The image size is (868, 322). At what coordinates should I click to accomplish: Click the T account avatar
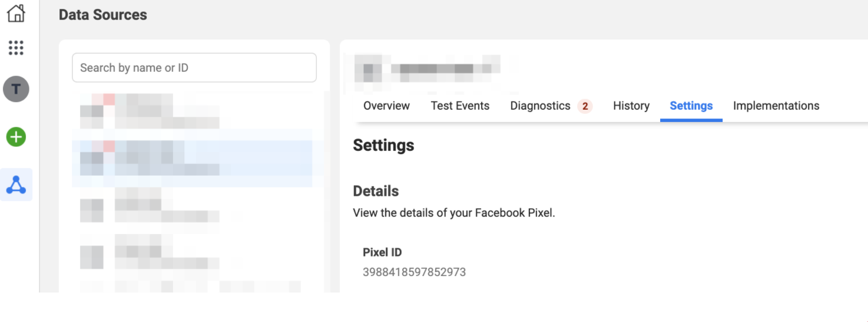click(x=16, y=89)
